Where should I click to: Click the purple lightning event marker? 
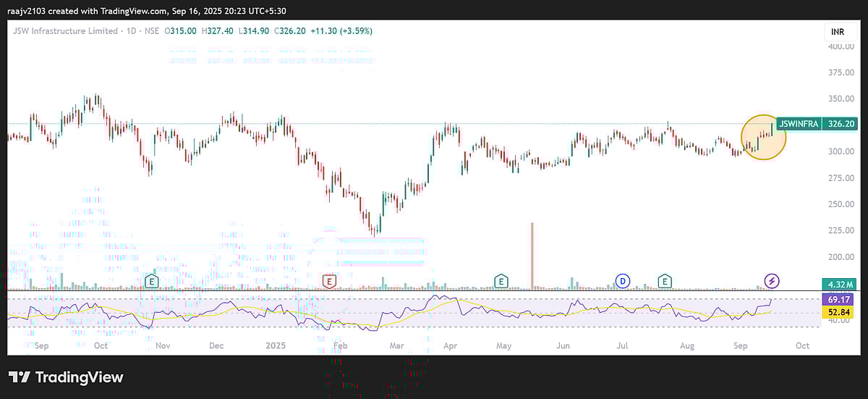(772, 281)
